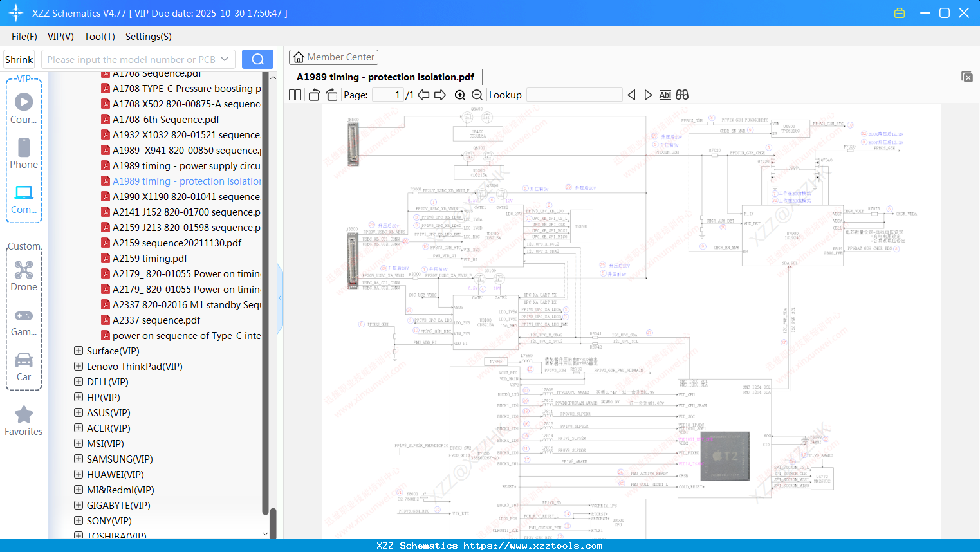Expand the DELL(VIP) folder
Viewport: 980px width, 552px height.
[x=79, y=382]
